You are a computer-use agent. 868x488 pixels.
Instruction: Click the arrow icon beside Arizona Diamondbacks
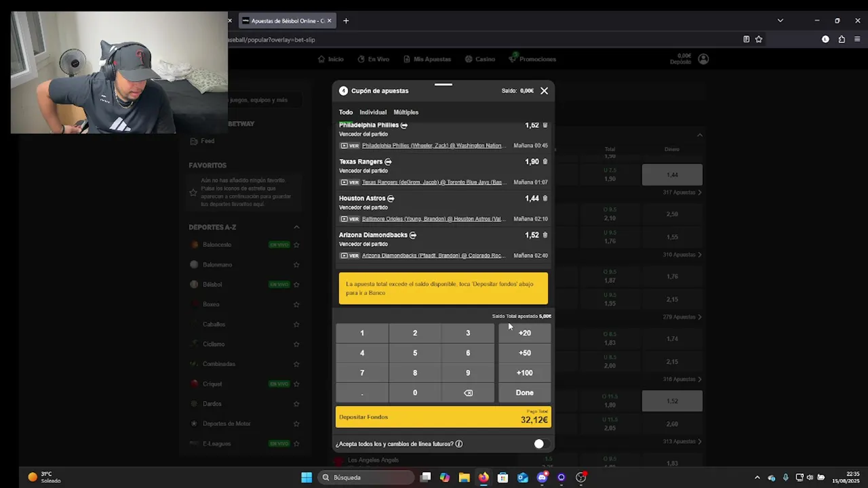[413, 235]
